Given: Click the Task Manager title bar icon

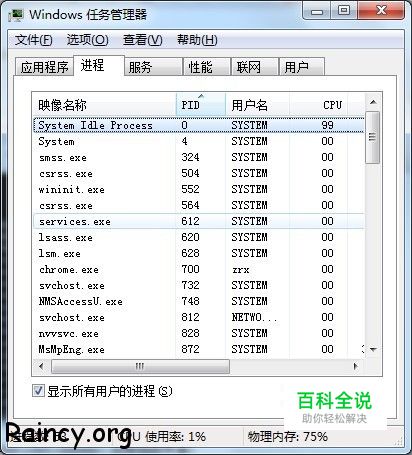Looking at the screenshot, I should (x=16, y=14).
